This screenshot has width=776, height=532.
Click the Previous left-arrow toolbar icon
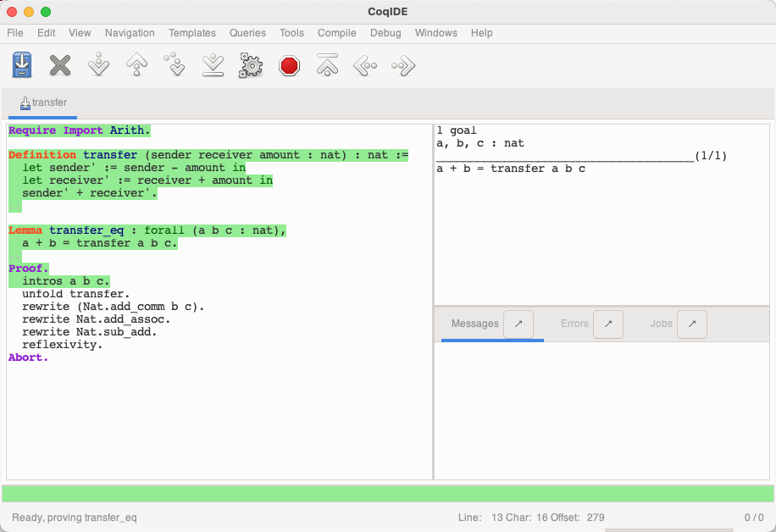click(365, 65)
